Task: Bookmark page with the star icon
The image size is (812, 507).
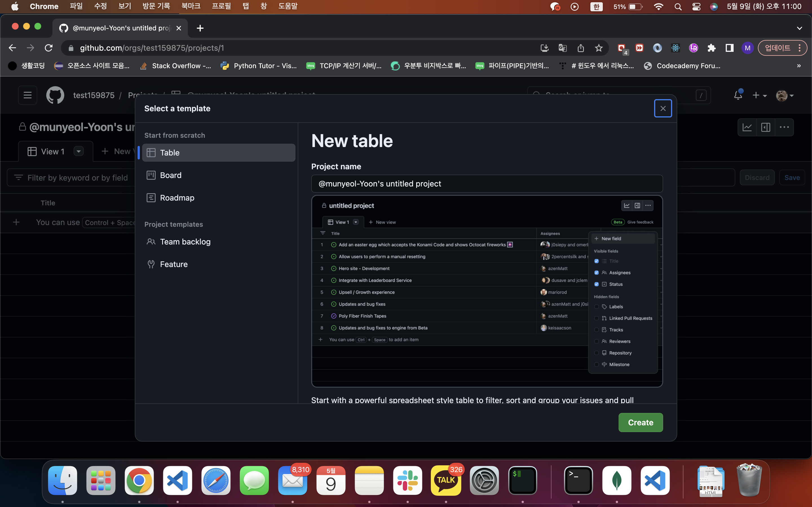Action: tap(599, 48)
